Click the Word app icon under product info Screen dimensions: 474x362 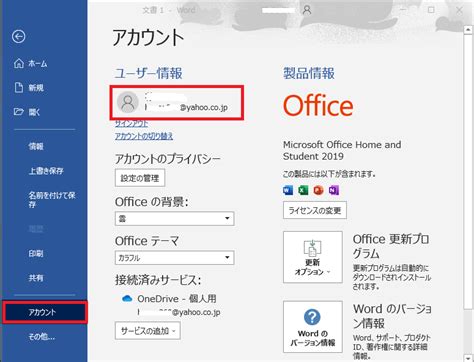pos(288,190)
